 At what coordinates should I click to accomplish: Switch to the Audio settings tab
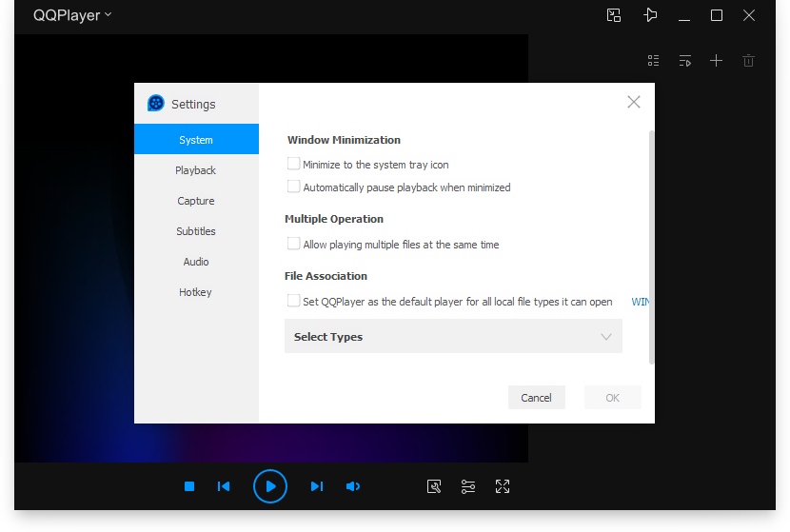[196, 262]
